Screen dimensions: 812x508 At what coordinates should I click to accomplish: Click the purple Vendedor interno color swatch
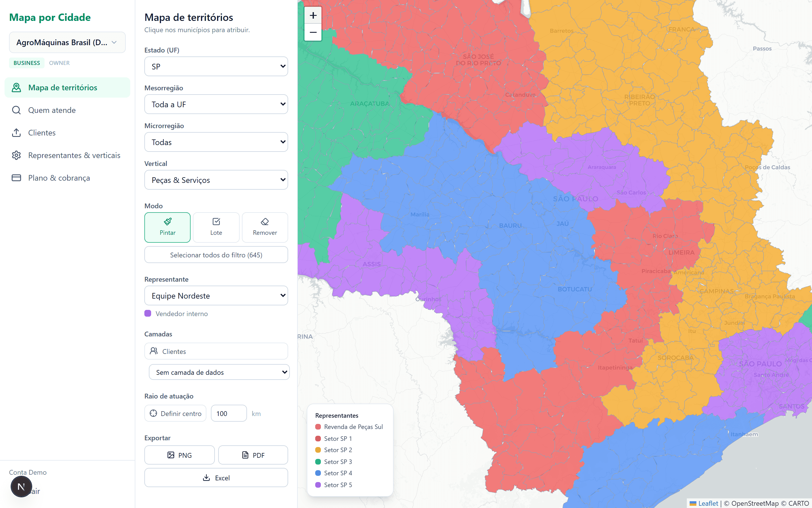pos(148,314)
